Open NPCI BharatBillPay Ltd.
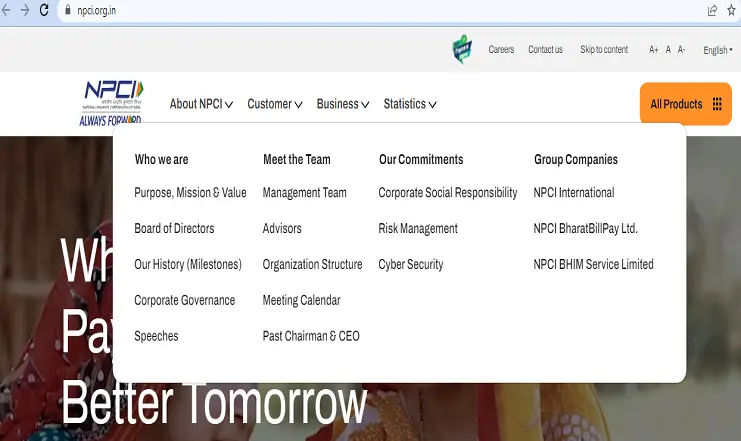The width and height of the screenshot is (741, 441). coord(586,229)
